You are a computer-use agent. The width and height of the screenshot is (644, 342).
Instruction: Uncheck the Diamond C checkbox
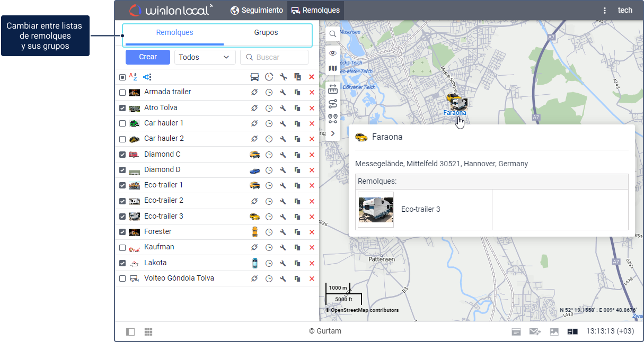click(x=122, y=155)
